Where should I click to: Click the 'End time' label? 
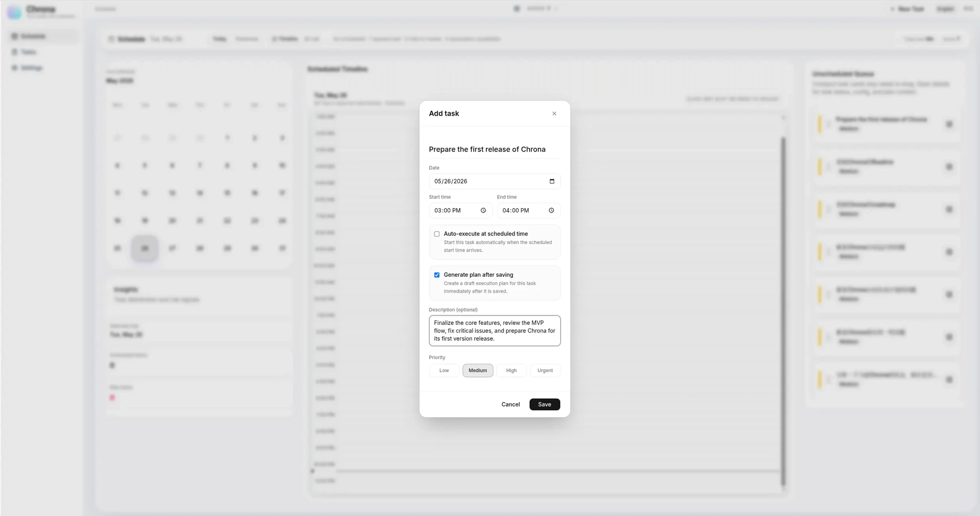tap(507, 197)
